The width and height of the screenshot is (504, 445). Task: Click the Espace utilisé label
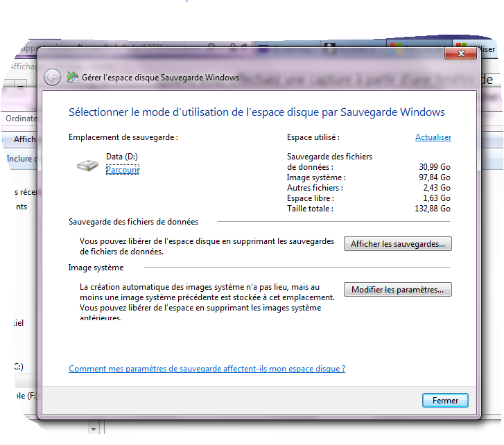point(313,137)
